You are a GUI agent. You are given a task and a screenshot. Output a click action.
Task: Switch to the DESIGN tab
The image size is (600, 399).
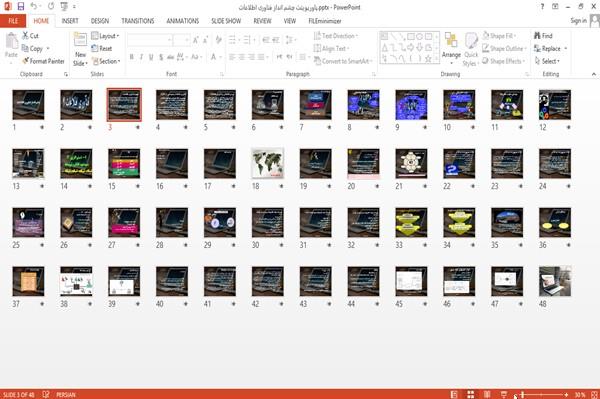[99, 21]
